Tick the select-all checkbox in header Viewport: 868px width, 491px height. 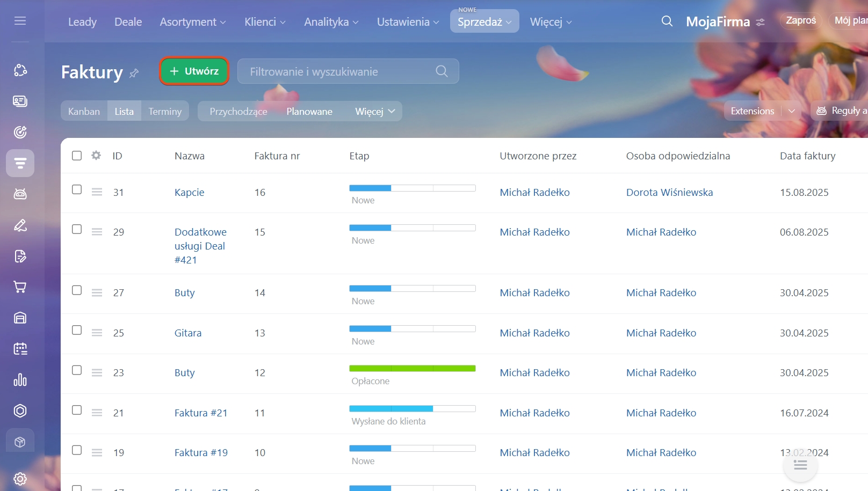(x=77, y=156)
